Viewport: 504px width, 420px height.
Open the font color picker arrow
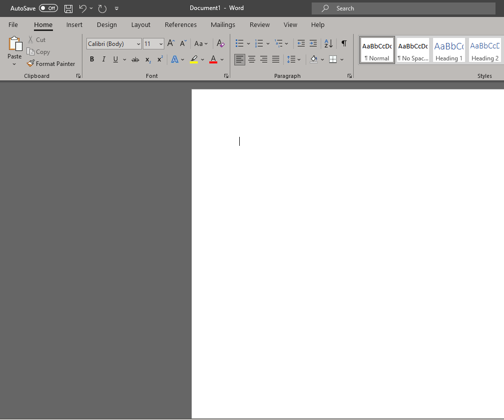pyautogui.click(x=221, y=59)
